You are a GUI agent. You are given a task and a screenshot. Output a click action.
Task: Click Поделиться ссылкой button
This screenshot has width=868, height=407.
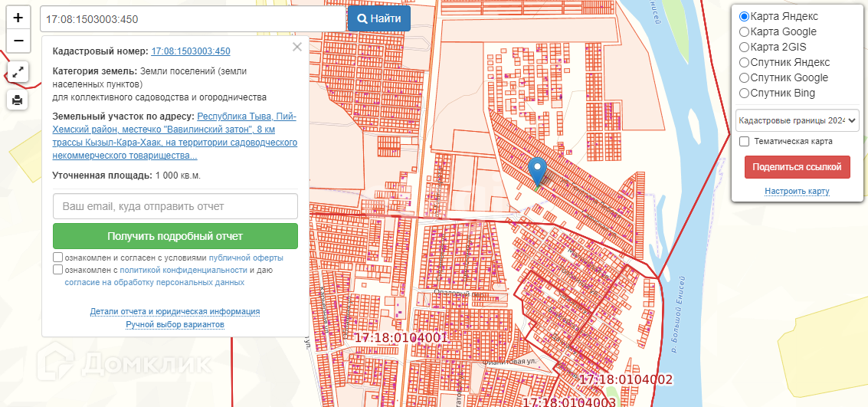(797, 166)
